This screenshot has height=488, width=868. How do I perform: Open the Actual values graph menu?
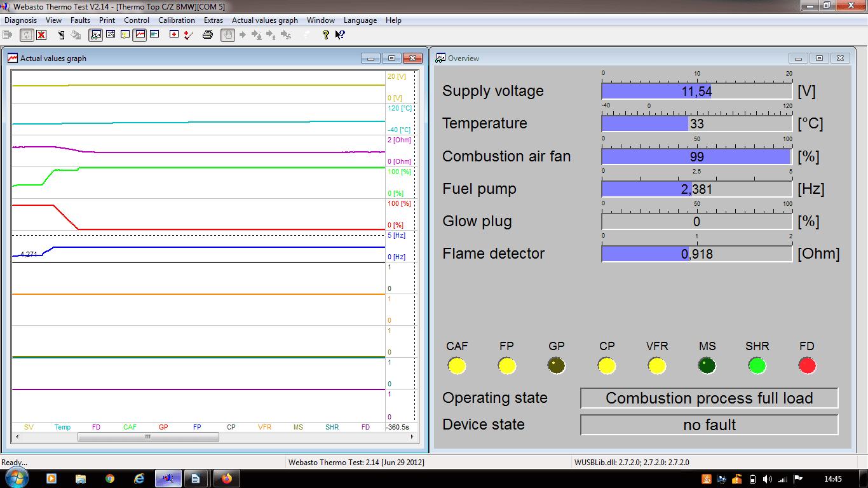click(x=265, y=20)
